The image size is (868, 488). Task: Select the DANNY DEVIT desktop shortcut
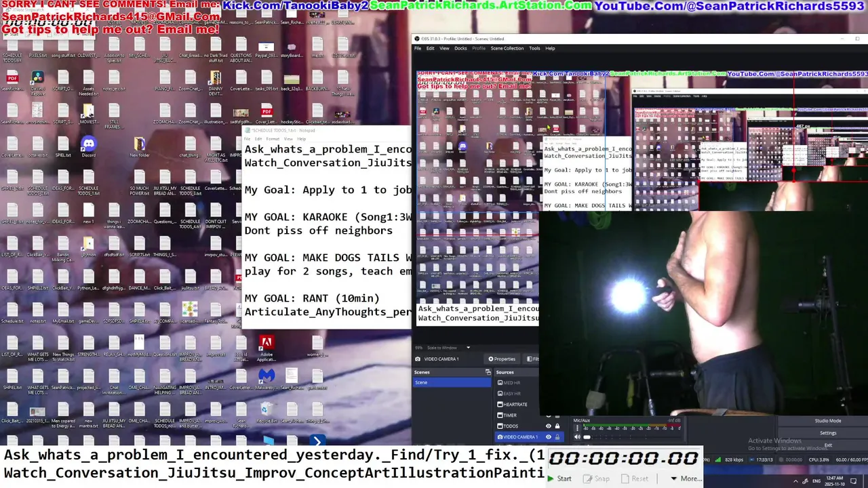click(216, 83)
